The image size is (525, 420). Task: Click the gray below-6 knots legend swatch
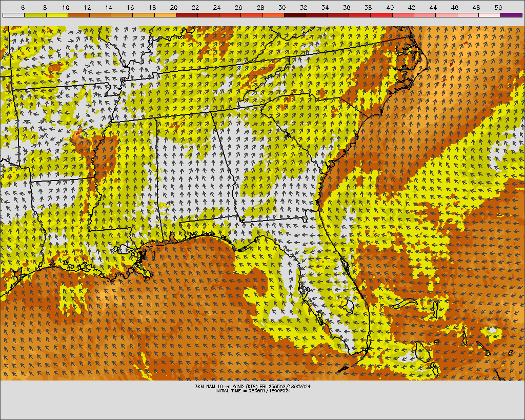(x=13, y=15)
